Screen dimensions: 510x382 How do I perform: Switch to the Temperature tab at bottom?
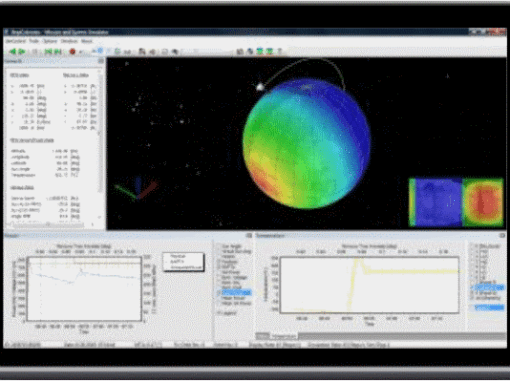pos(284,336)
